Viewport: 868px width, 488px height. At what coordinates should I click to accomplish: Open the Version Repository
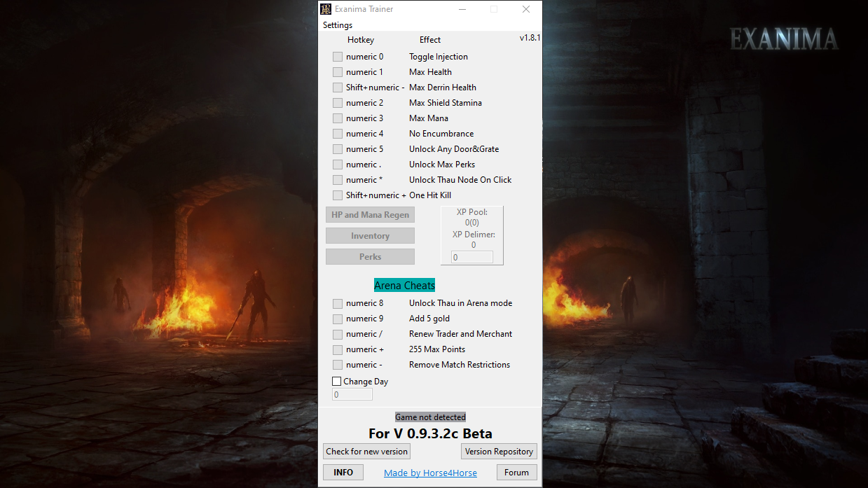pos(499,451)
